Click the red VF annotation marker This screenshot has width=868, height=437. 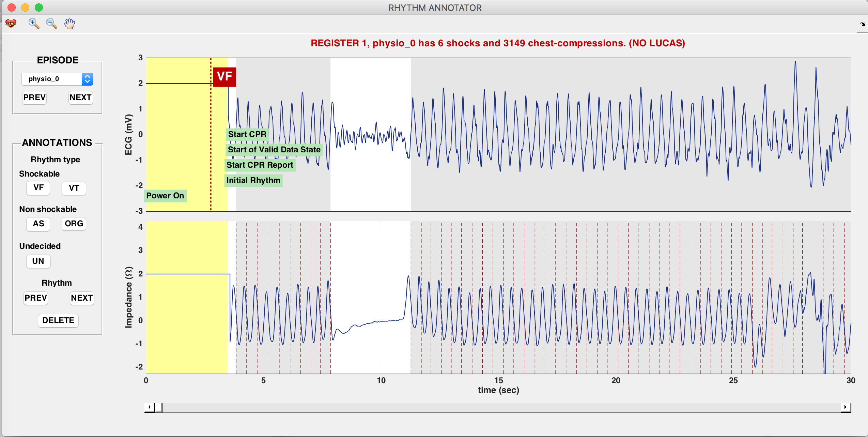pos(224,77)
